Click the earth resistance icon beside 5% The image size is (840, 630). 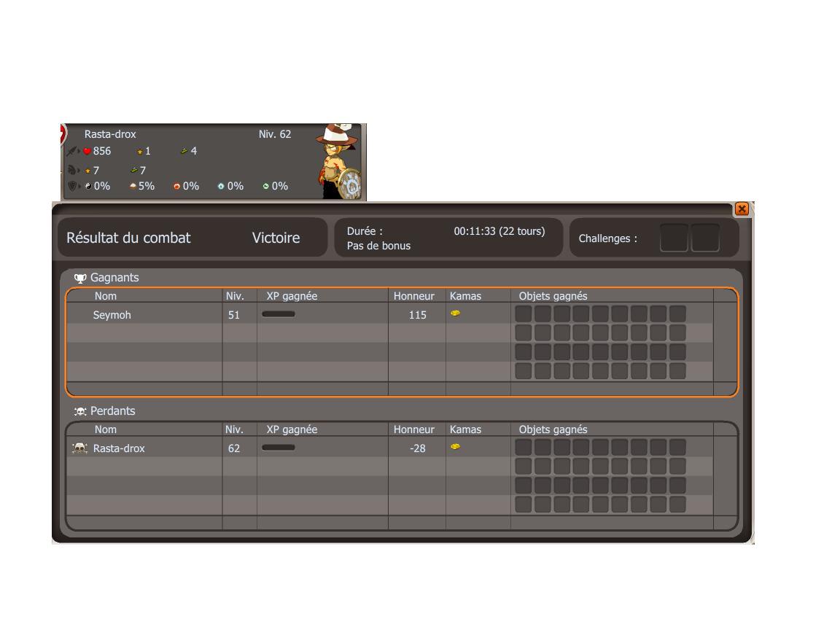point(133,186)
